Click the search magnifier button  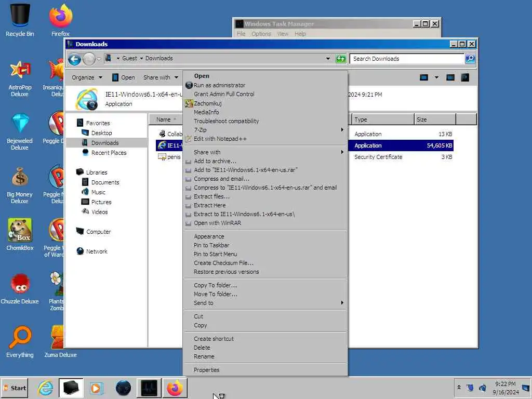tap(470, 59)
